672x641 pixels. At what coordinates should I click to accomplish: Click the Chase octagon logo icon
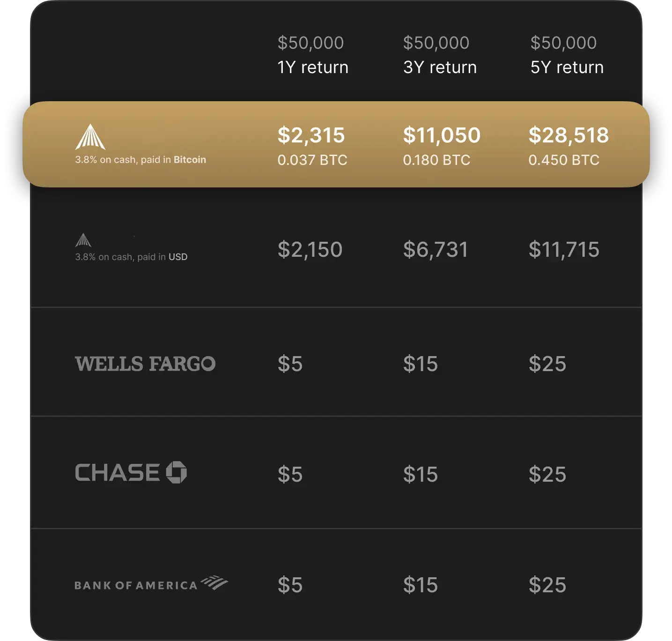tap(177, 472)
